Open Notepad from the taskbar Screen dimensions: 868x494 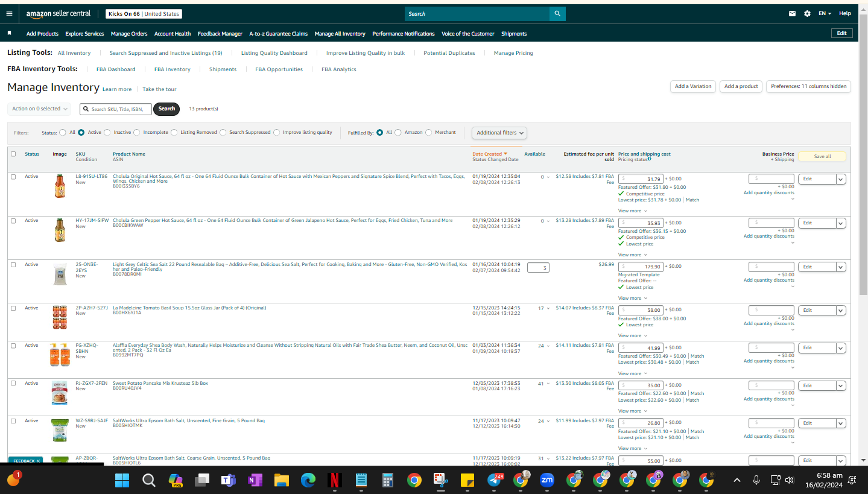[x=361, y=480]
